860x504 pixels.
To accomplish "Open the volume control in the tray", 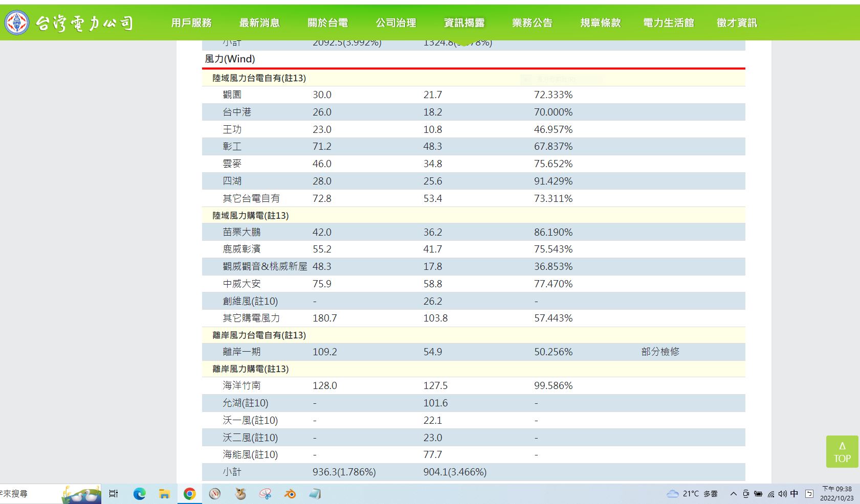I will 783,494.
